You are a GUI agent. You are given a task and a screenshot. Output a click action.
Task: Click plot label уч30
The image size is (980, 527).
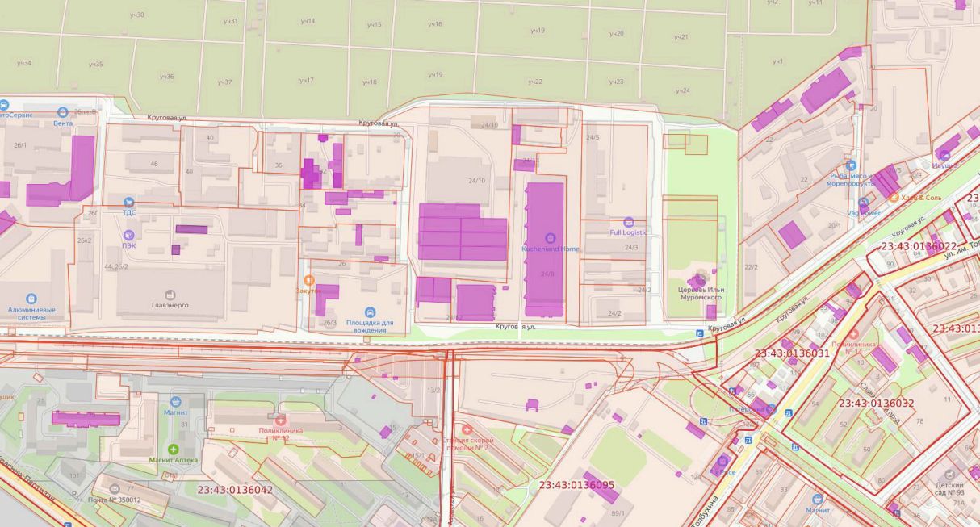pos(137,15)
